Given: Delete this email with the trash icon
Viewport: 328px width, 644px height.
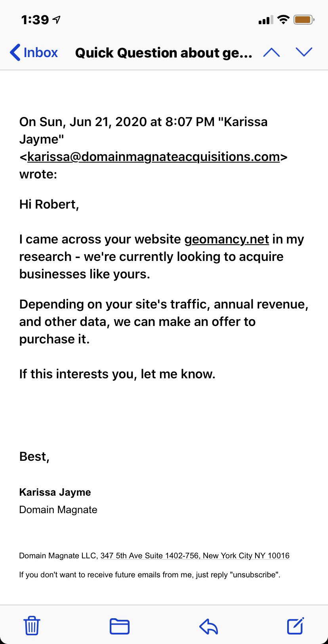Looking at the screenshot, I should [x=32, y=626].
